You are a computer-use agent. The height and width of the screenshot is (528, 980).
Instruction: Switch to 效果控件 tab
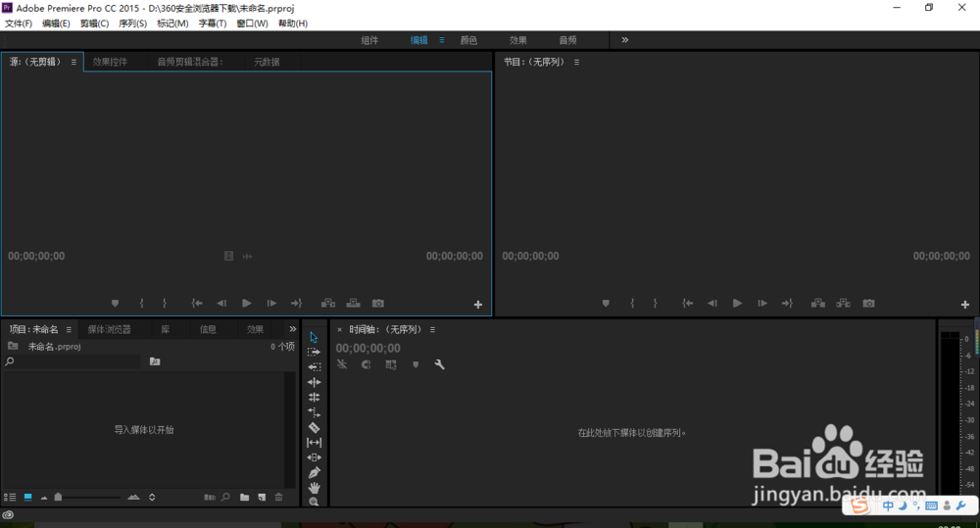[x=110, y=62]
